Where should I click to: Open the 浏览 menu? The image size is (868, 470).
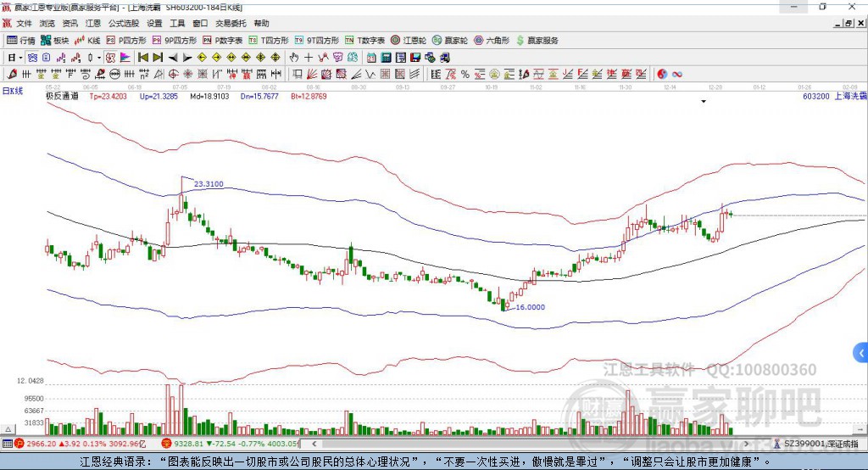click(47, 23)
